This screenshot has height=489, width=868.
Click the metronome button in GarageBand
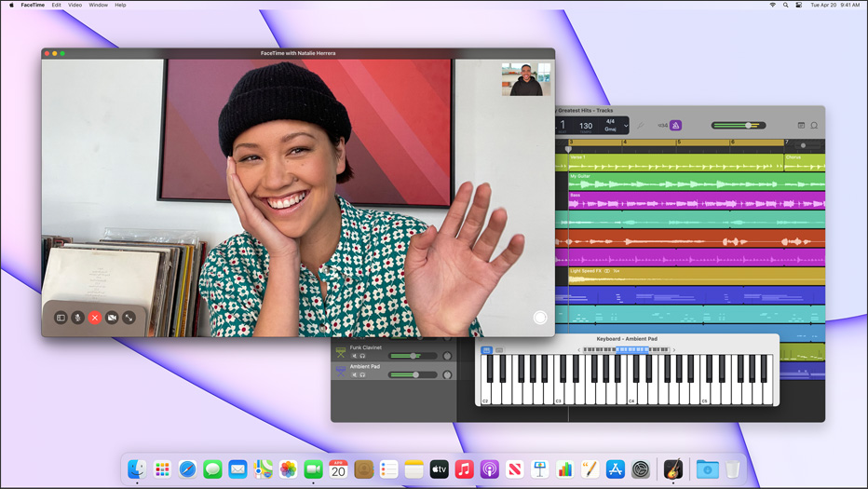pyautogui.click(x=676, y=126)
